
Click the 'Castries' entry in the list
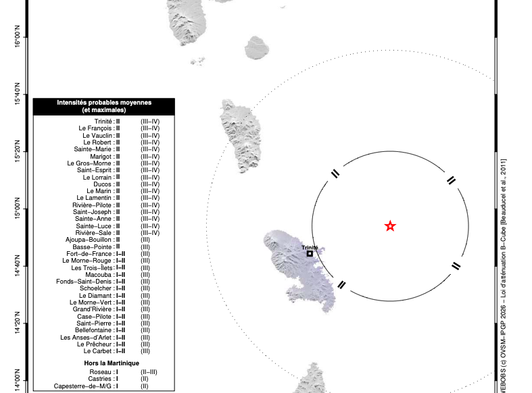103,379
